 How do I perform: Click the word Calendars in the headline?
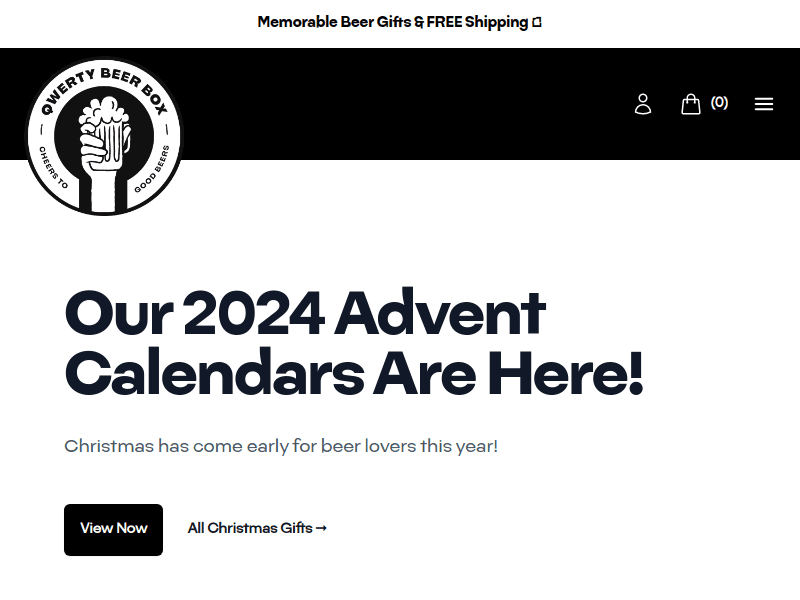click(x=214, y=373)
